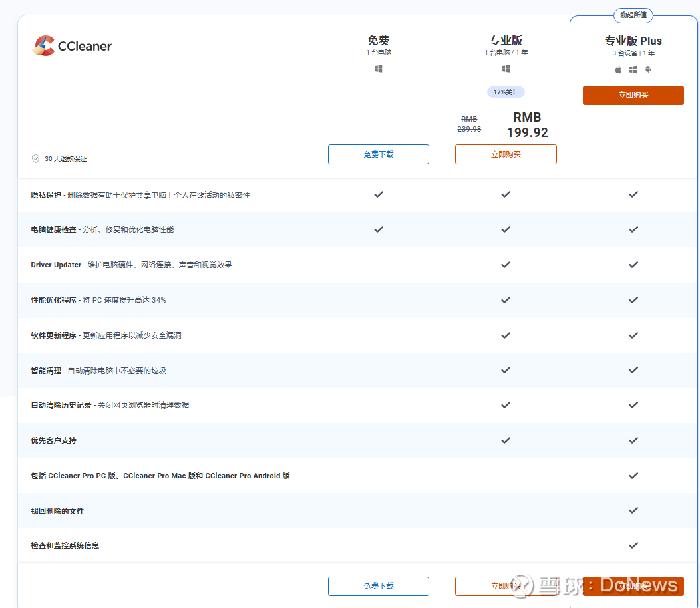Click the orange 立即购买 button under 专业版 Plus

click(633, 95)
